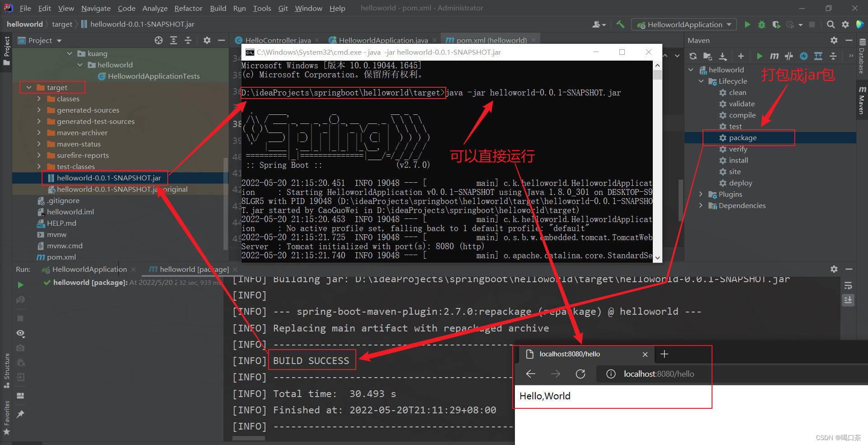Download sources and documentation in Maven toolbar
The width and height of the screenshot is (868, 445).
pos(723,56)
